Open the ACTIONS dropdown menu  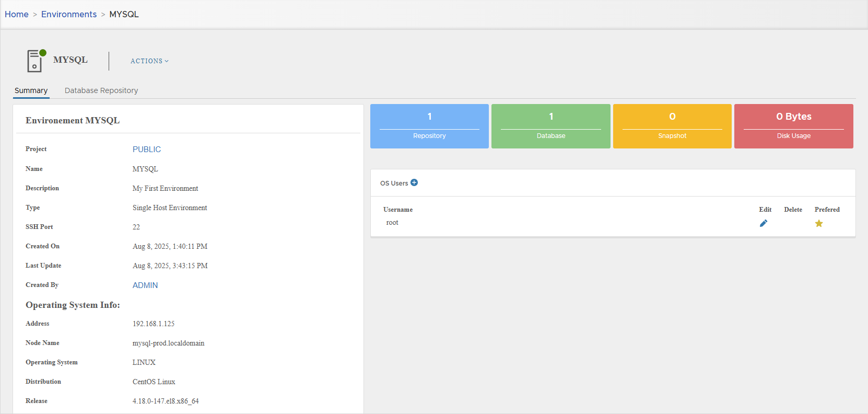(x=149, y=61)
